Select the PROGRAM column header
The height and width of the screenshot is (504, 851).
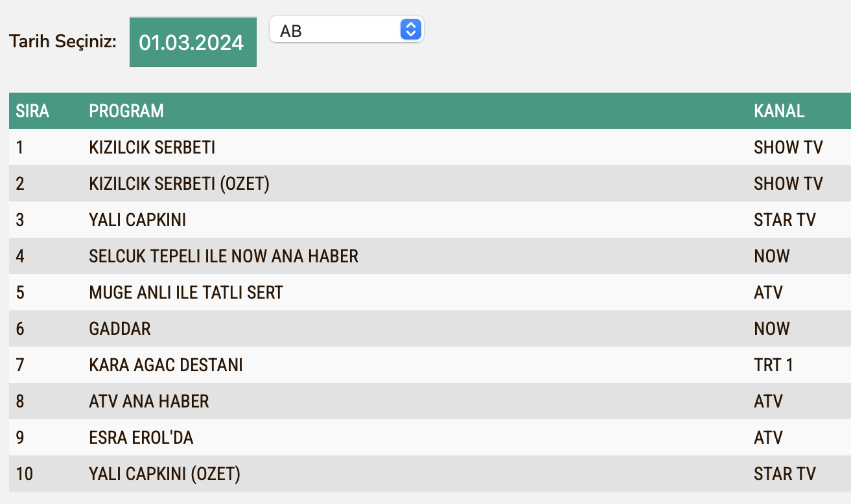point(126,111)
